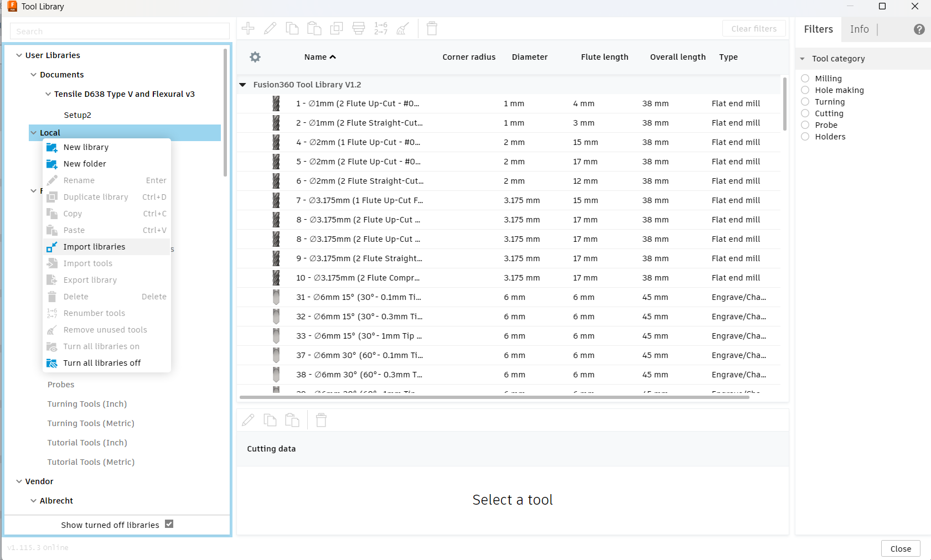Click the tool icon for 38 - ∅6mm 30° row
Image resolution: width=931 pixels, height=560 pixels.
point(276,375)
